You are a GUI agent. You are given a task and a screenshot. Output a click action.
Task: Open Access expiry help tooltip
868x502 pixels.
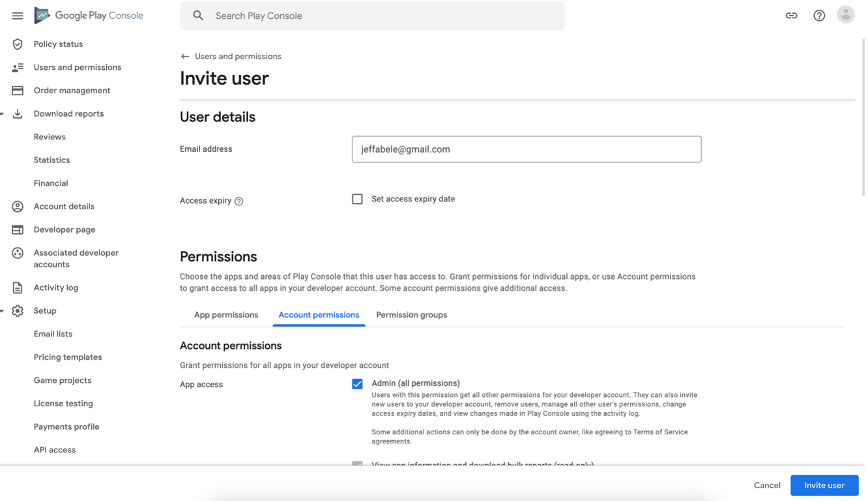(237, 201)
